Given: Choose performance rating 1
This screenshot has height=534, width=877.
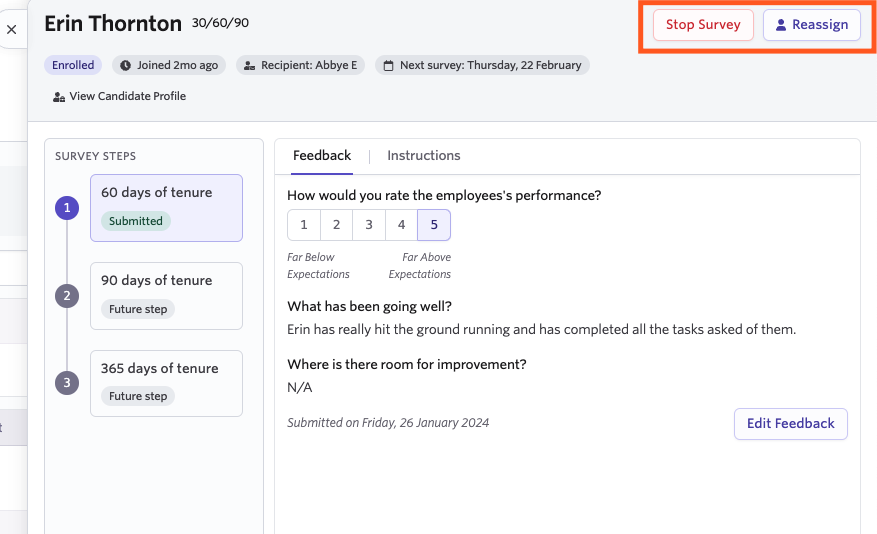Looking at the screenshot, I should point(304,225).
